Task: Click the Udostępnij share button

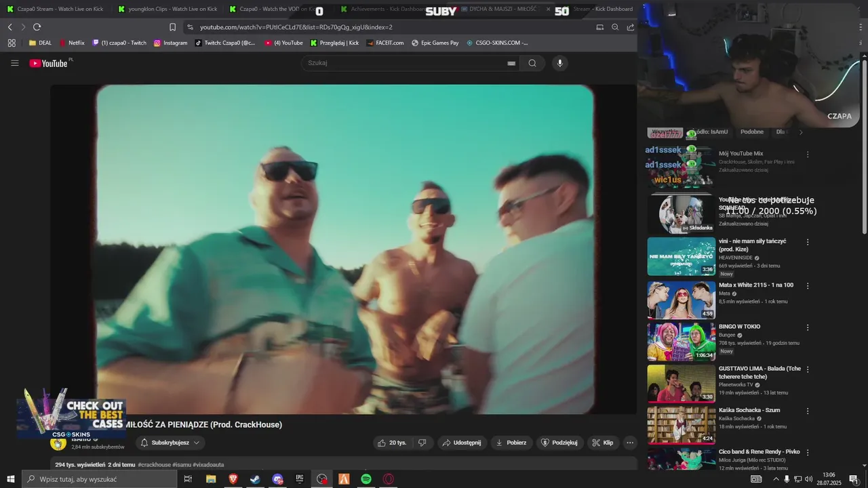Action: (462, 443)
